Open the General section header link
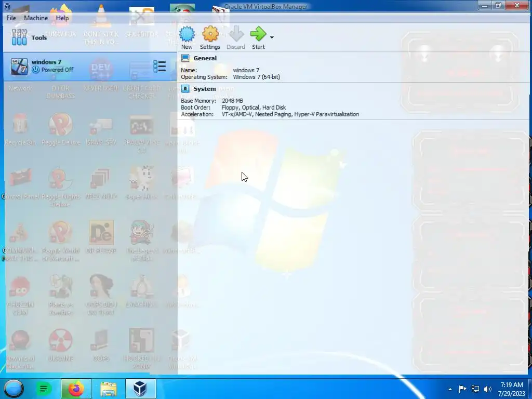Viewport: 532px width, 399px height. pyautogui.click(x=205, y=58)
